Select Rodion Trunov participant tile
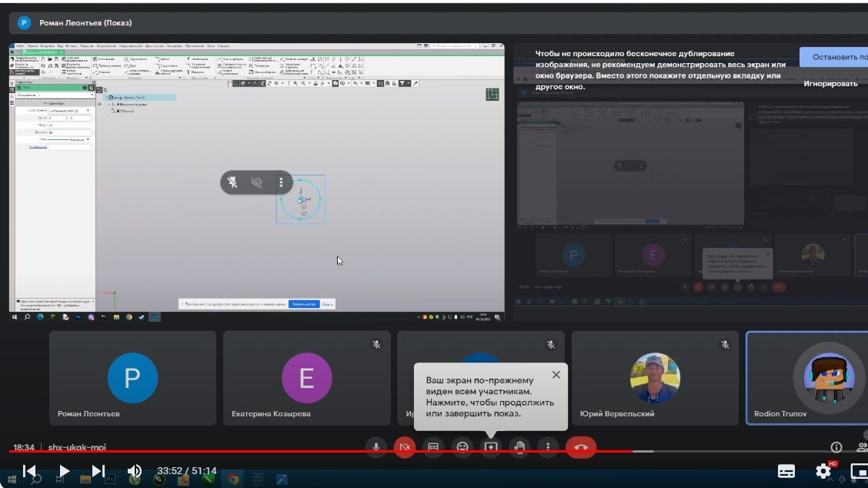The image size is (868, 488). click(807, 379)
